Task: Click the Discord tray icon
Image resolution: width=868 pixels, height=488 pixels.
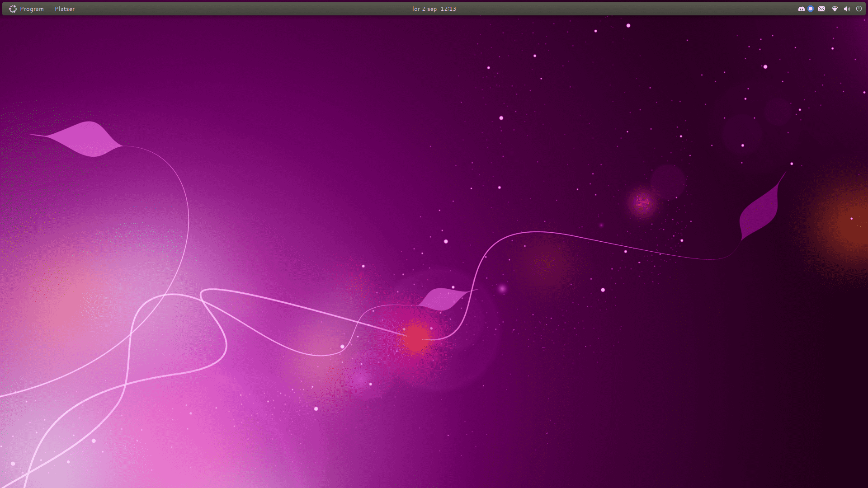Action: (801, 9)
